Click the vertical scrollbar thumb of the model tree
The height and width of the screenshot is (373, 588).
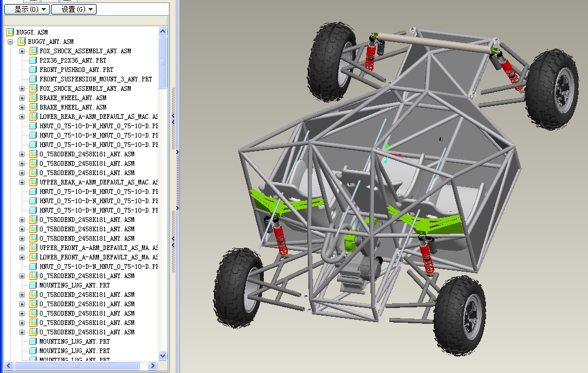pos(163,62)
